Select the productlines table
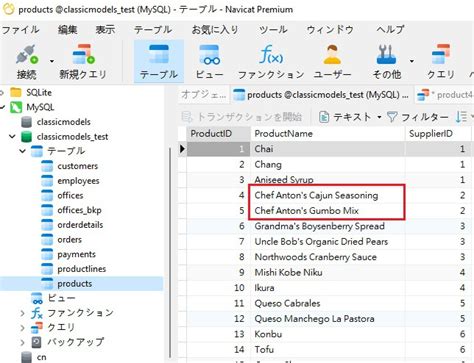Screen dimensions: 474x363 (x=74, y=269)
